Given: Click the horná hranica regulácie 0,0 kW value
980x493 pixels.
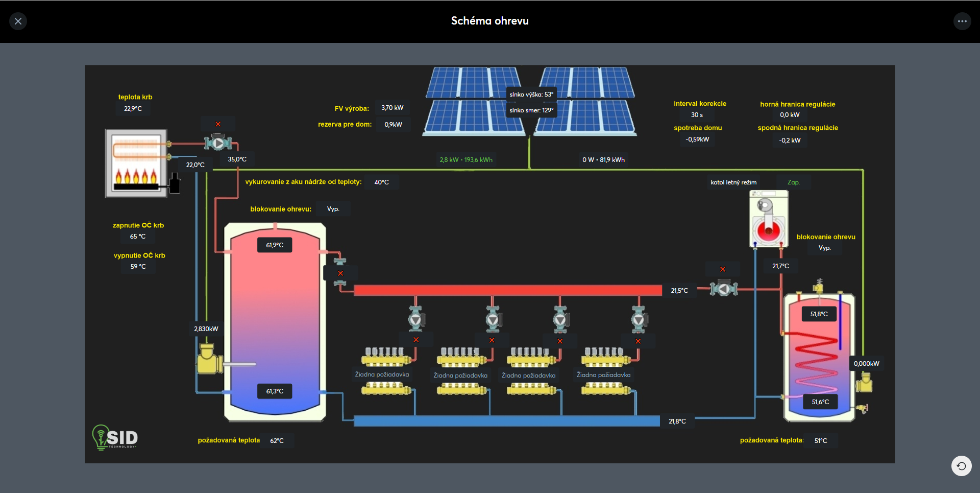Looking at the screenshot, I should [x=790, y=115].
